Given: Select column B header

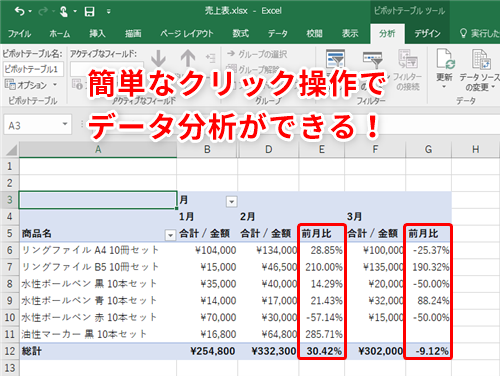Looking at the screenshot, I should 207,149.
